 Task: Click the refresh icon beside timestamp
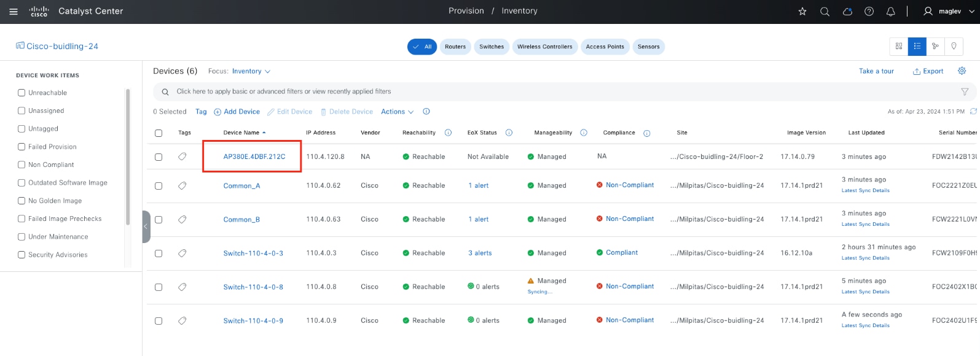[x=973, y=112]
